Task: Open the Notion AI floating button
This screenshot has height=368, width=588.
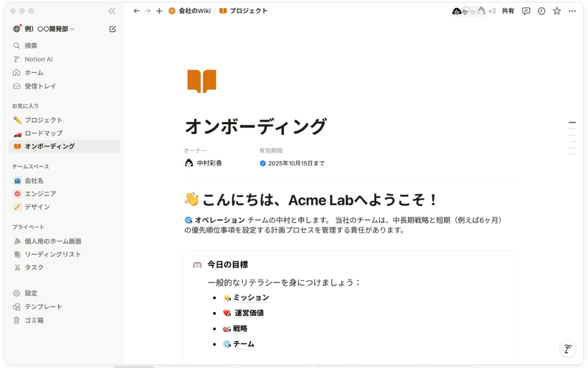Action: pos(568,349)
